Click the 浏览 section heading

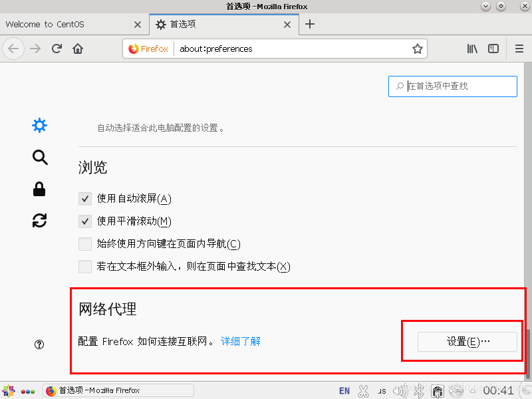[92, 168]
